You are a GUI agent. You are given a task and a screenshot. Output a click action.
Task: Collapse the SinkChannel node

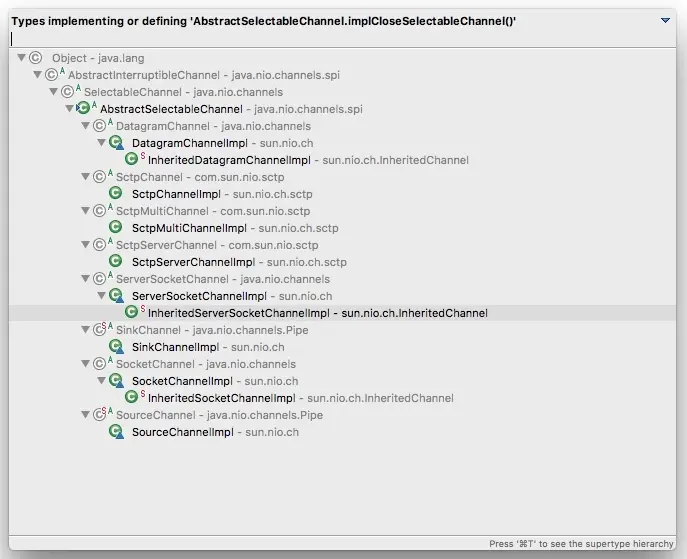click(x=85, y=329)
